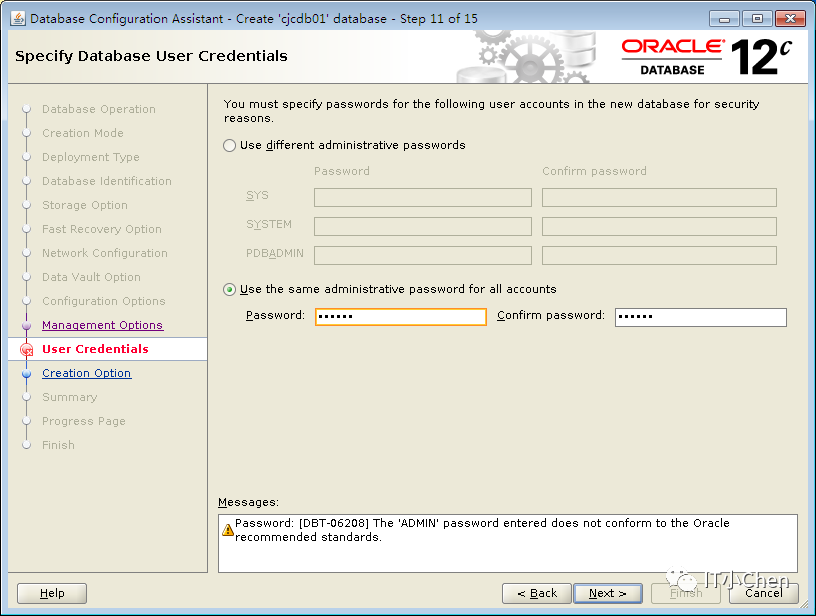Click the User Credentials error step icon

pyautogui.click(x=27, y=350)
